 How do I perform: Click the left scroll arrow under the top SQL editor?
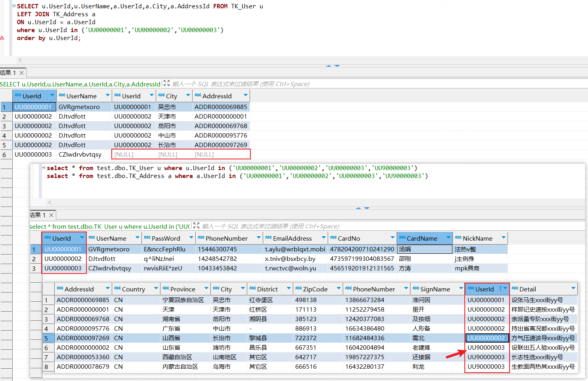[20, 60]
